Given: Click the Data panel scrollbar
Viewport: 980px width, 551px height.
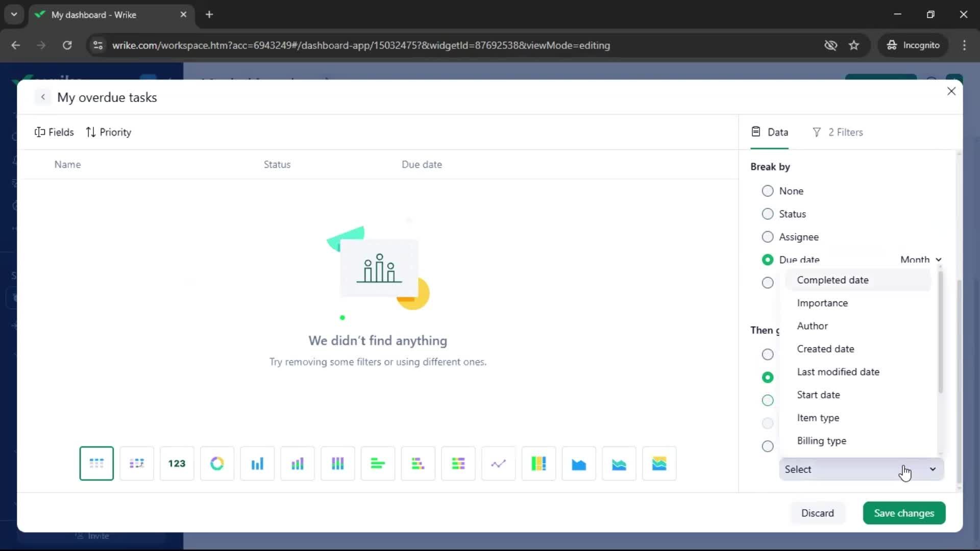Looking at the screenshot, I should click(x=959, y=382).
